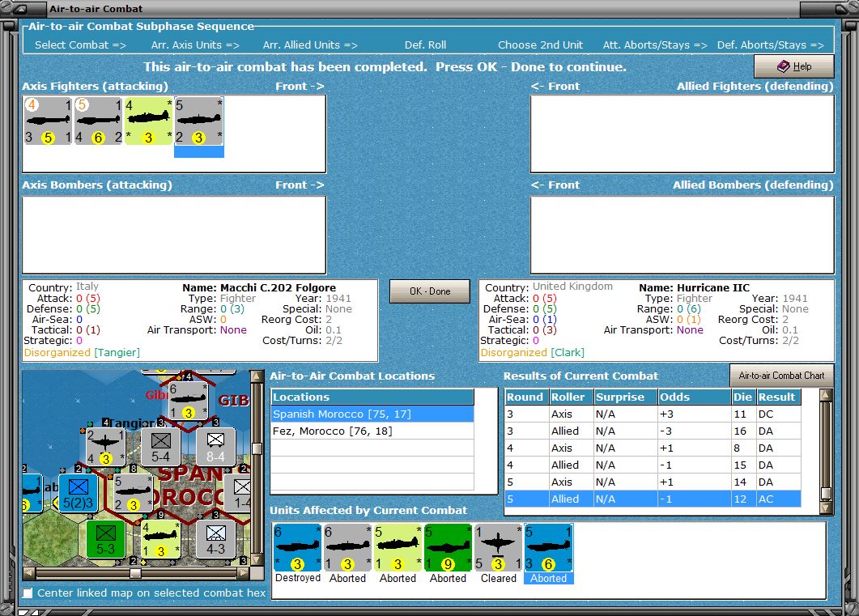Viewport: 859px width, 616px height.
Task: Click the Macchi C.202 Folgore unit name
Action: pyautogui.click(x=278, y=287)
